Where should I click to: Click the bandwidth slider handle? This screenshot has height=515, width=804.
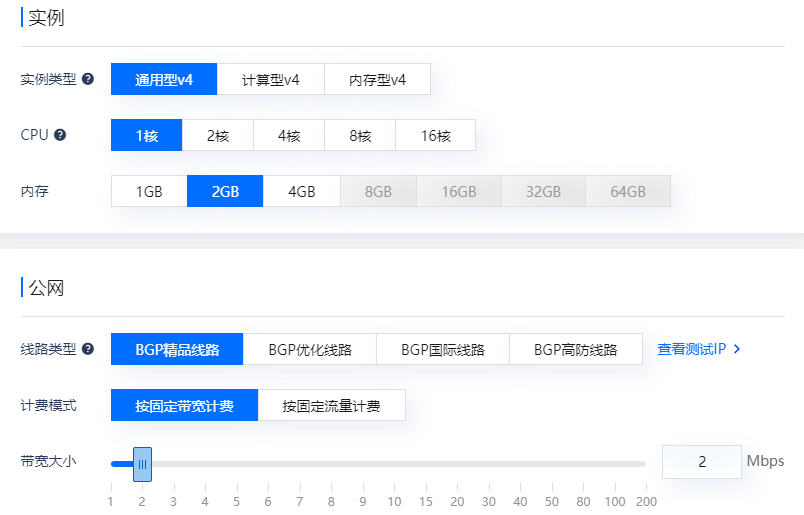point(142,463)
